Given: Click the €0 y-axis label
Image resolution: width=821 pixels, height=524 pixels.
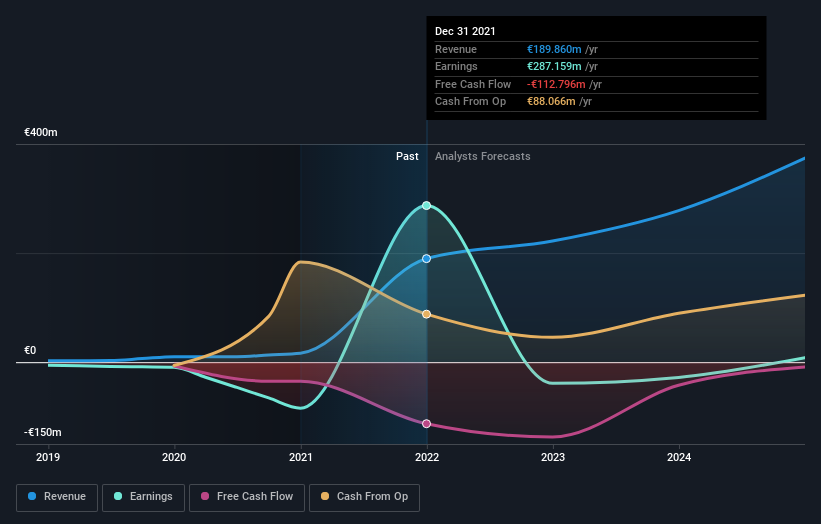Looking at the screenshot, I should pos(30,350).
